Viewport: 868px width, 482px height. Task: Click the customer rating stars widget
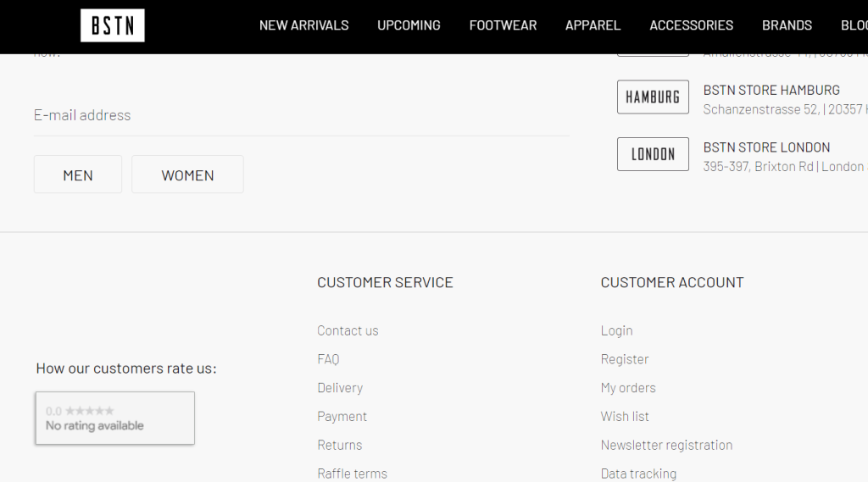(x=114, y=418)
